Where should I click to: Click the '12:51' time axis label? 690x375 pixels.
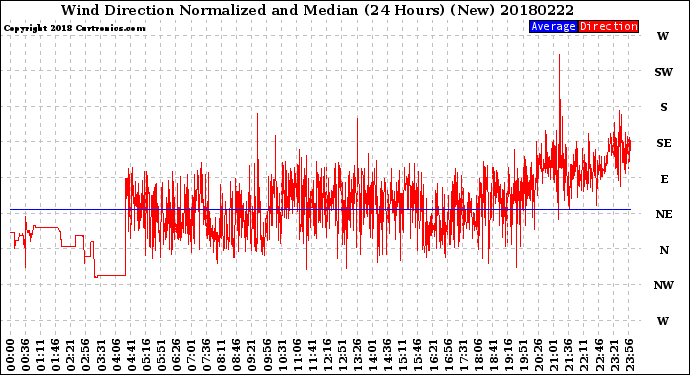coord(342,355)
